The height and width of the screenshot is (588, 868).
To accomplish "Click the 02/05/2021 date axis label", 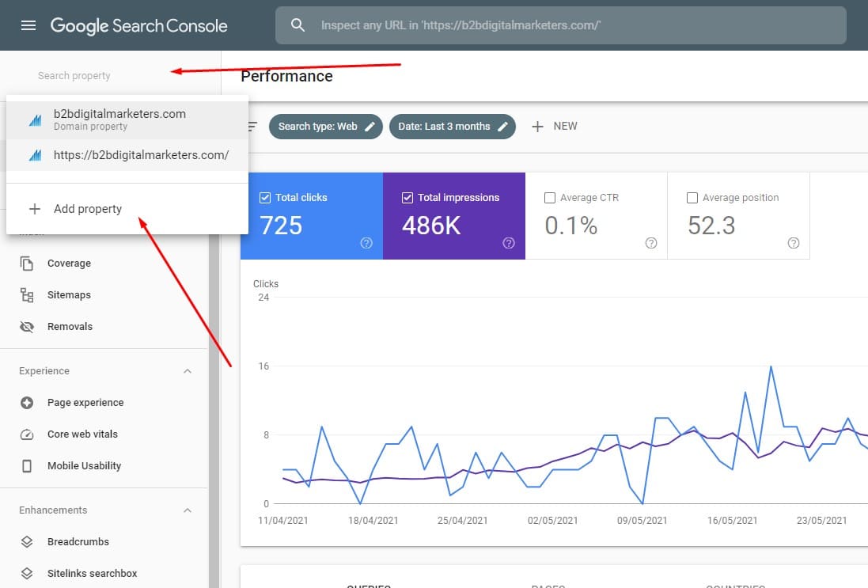I will click(552, 521).
